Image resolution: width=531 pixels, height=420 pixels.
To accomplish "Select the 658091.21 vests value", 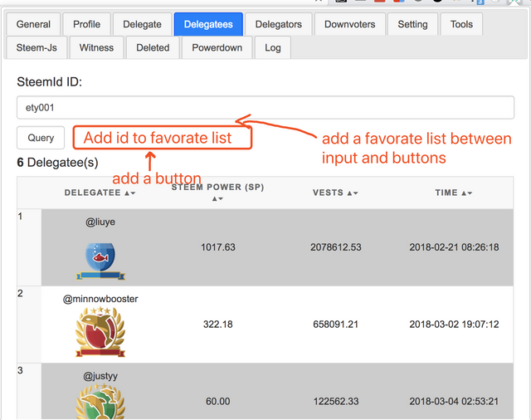I will (335, 325).
